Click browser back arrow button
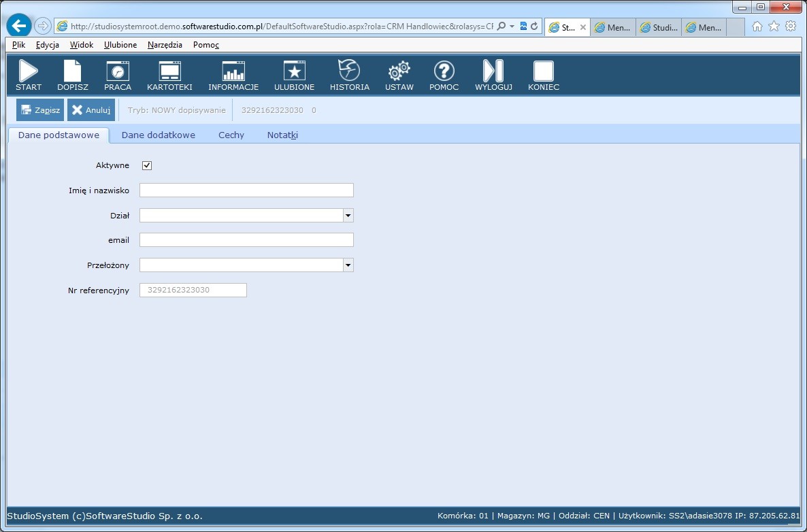This screenshot has height=532, width=807. point(19,26)
